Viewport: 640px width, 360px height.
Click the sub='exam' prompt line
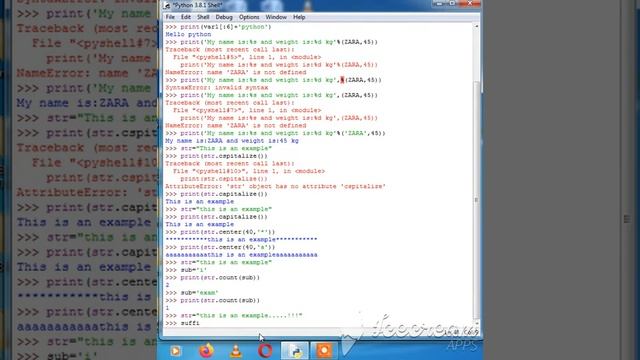[x=192, y=293]
